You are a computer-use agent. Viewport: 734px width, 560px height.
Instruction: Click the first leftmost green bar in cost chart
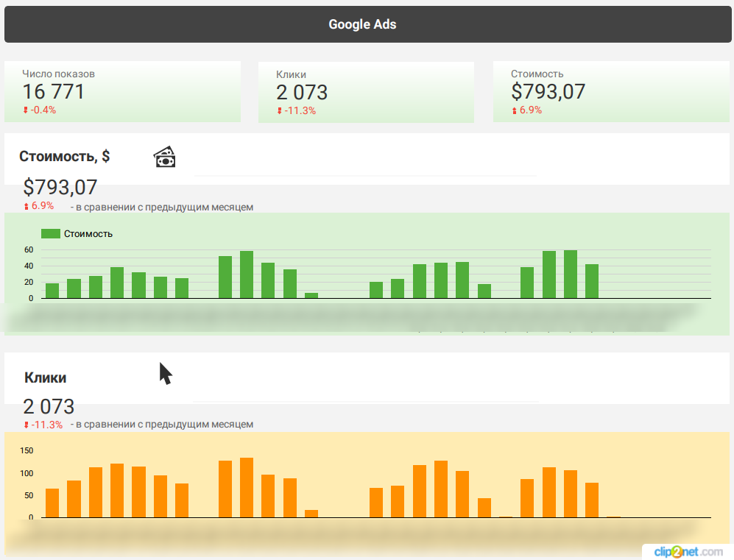pos(52,291)
